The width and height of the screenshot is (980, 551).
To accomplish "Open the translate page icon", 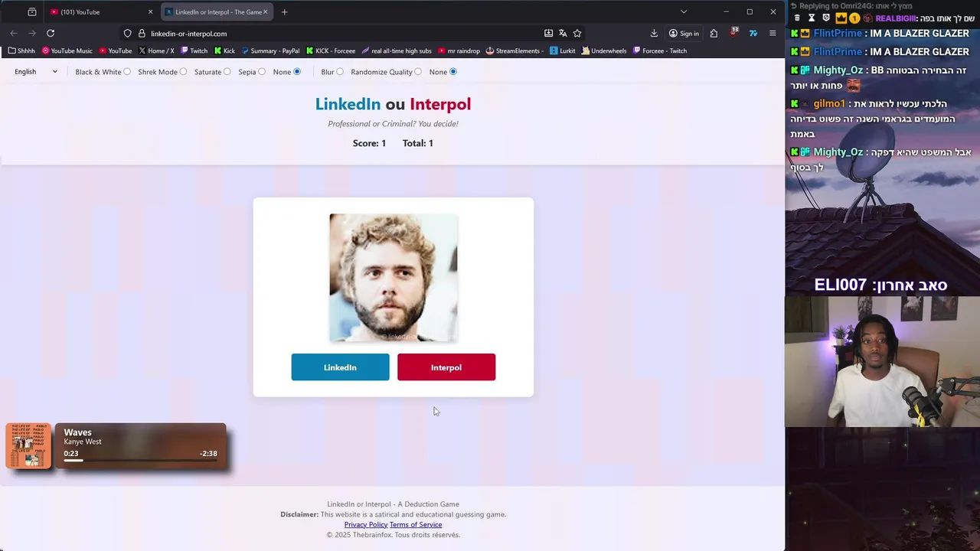I will pos(563,33).
